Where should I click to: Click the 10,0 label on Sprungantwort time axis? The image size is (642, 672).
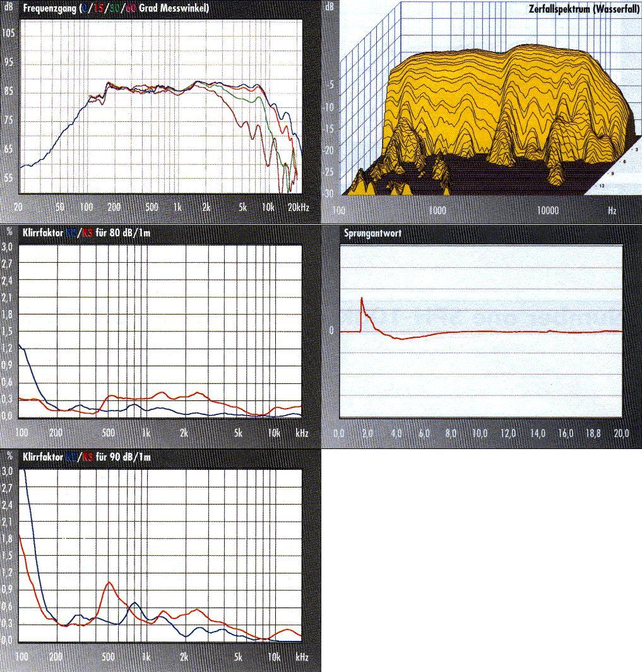coord(480,433)
